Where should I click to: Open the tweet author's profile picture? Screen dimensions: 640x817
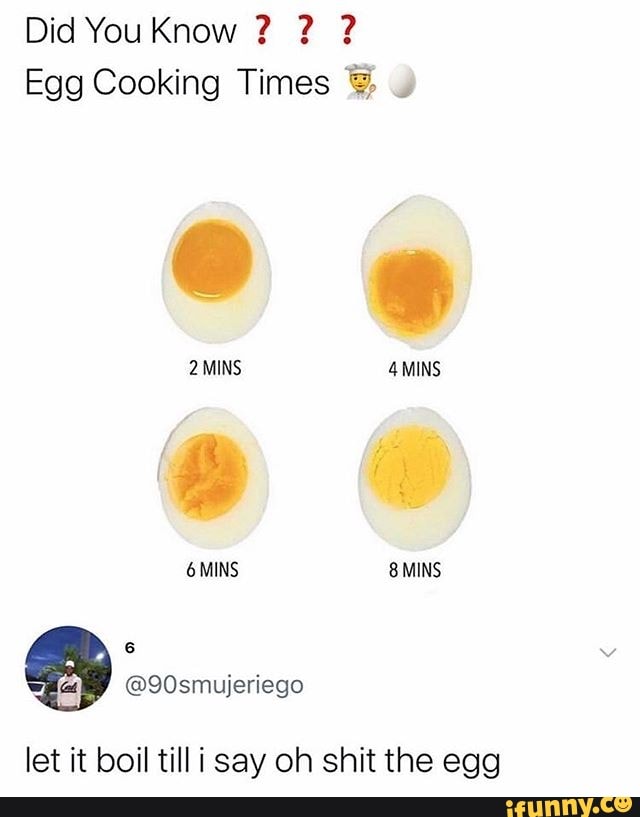click(67, 669)
